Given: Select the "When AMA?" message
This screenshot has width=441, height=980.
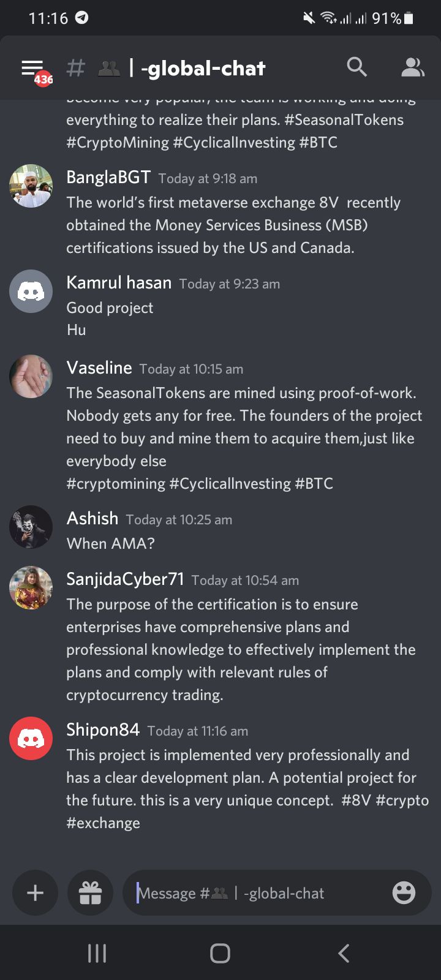Looking at the screenshot, I should tap(111, 543).
